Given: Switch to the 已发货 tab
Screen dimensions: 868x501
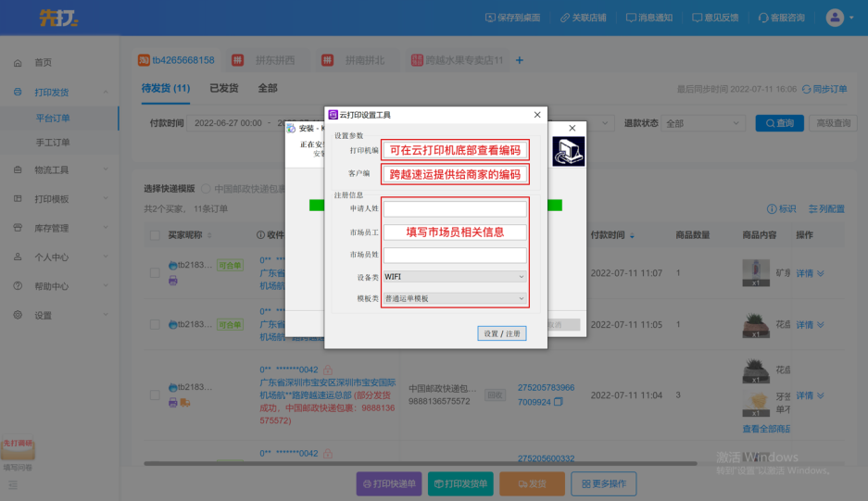Looking at the screenshot, I should click(x=223, y=88).
